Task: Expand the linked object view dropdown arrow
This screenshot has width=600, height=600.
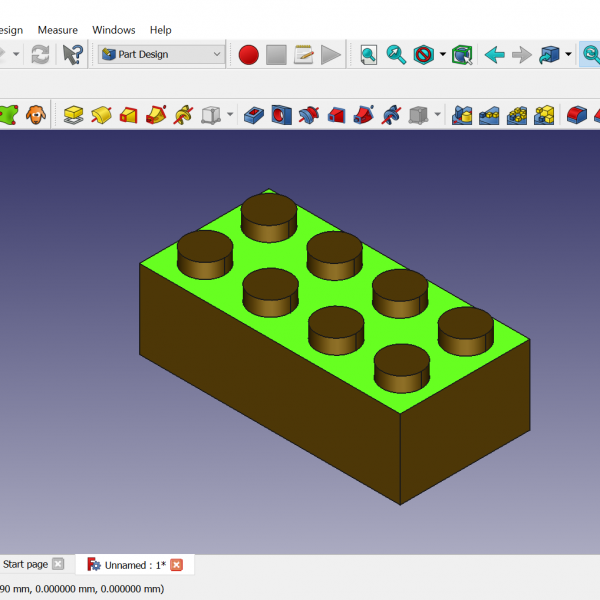Action: click(568, 55)
